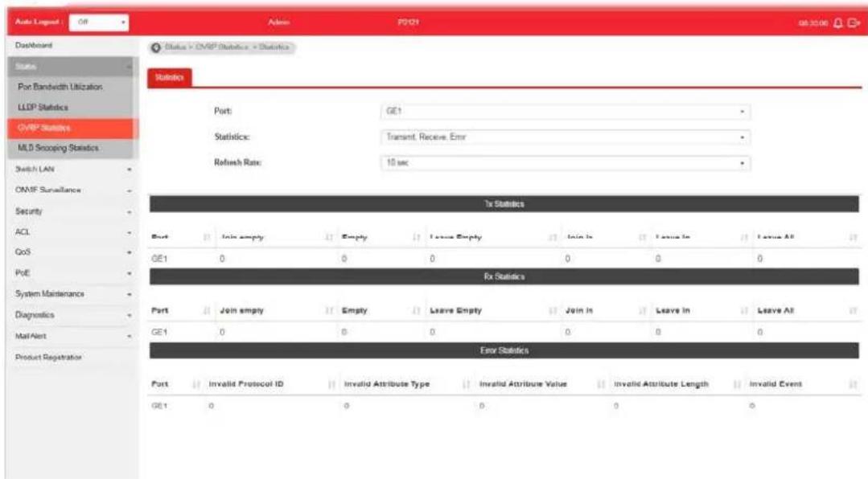Image resolution: width=868 pixels, height=479 pixels.
Task: Sort by Invalid Attribute Value
Action: click(601, 384)
